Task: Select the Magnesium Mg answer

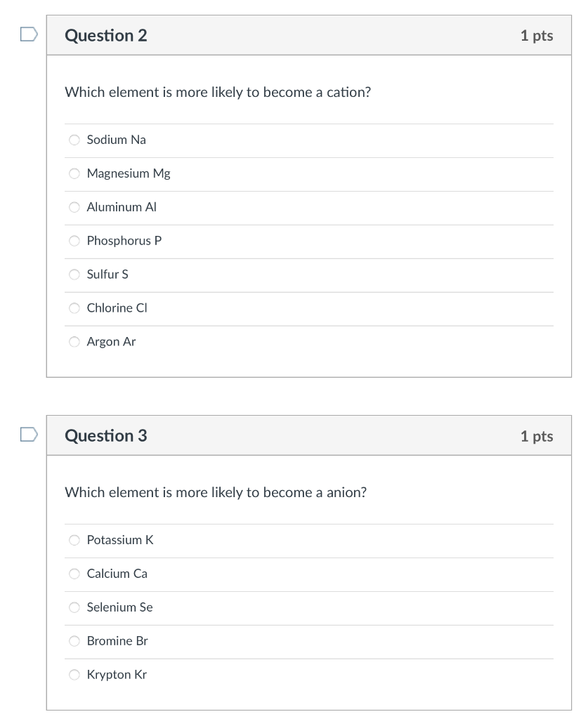Action: [x=74, y=173]
